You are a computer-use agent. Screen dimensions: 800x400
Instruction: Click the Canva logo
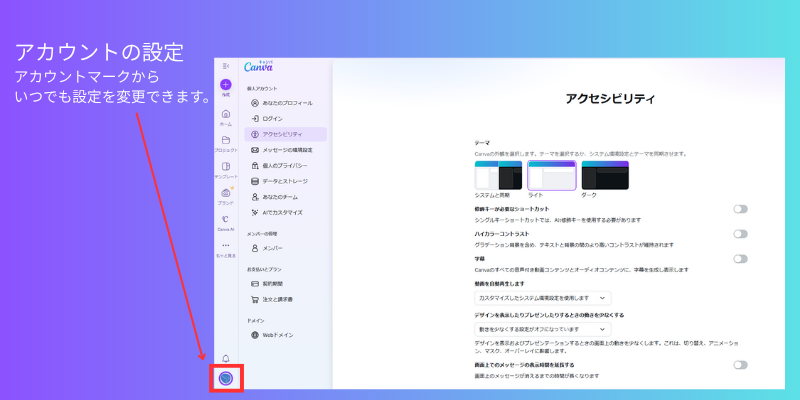(258, 66)
